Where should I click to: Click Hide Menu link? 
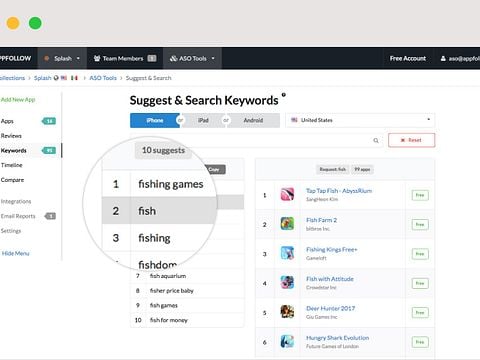[x=15, y=254]
